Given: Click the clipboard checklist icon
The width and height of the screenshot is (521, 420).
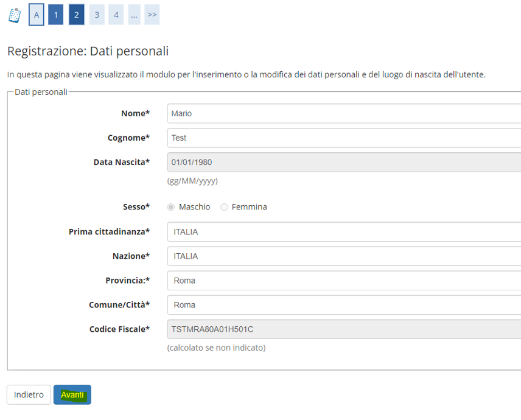Looking at the screenshot, I should [15, 15].
